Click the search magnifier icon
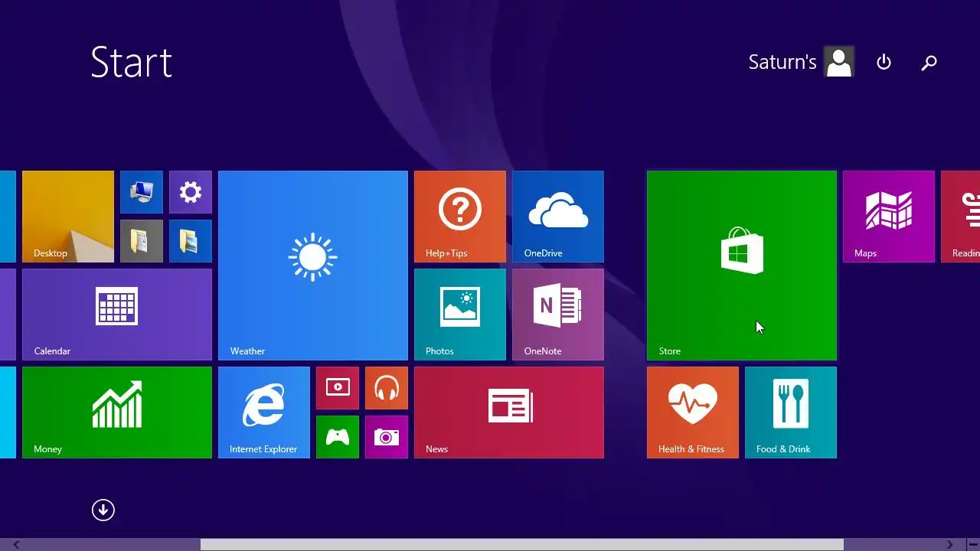980x551 pixels. (x=929, y=63)
